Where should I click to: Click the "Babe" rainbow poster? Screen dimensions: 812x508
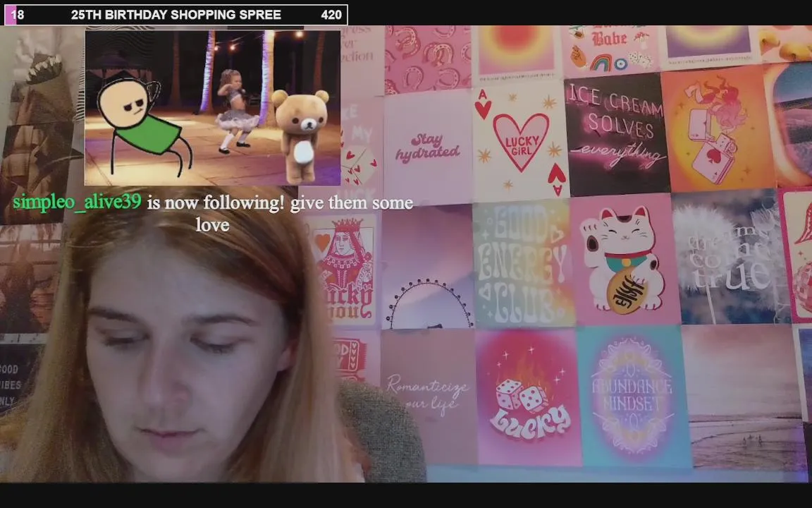[611, 51]
